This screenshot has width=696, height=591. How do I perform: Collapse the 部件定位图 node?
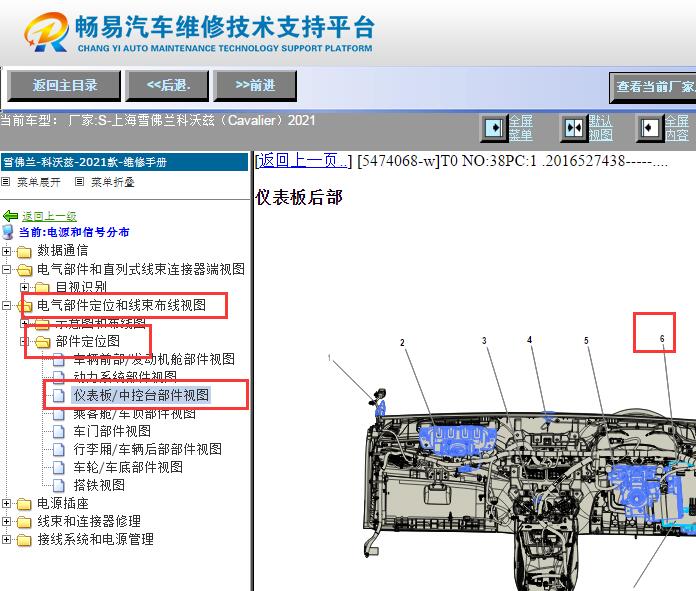tap(24, 341)
